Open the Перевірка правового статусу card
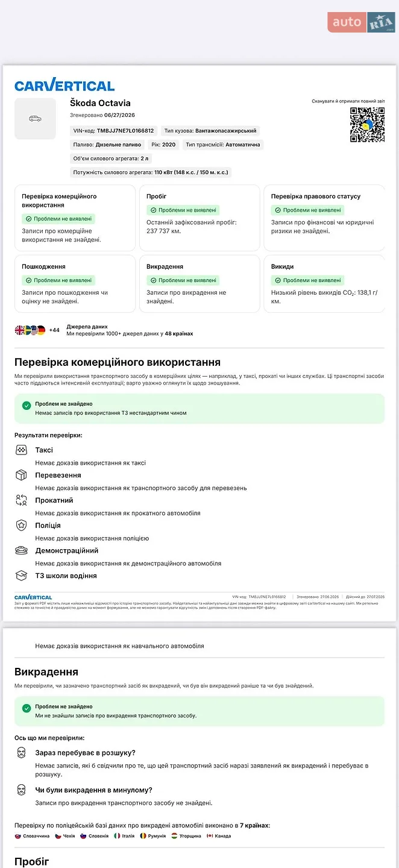The image size is (399, 868). [x=324, y=218]
